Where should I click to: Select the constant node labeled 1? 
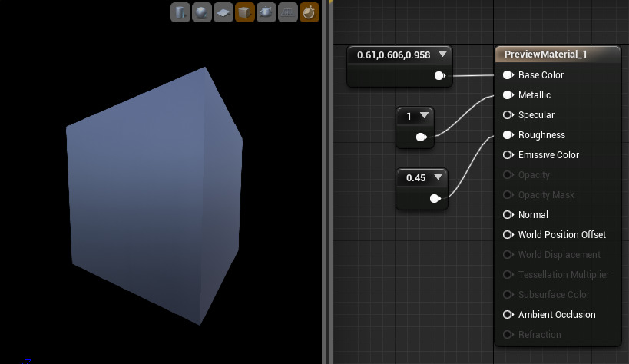click(x=415, y=127)
